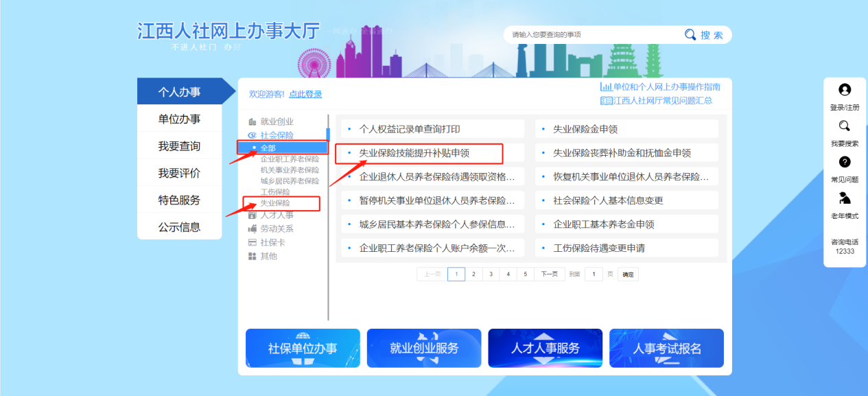This screenshot has width=868, height=396.
Task: Click the 就业创业 category icon
Action: coord(252,121)
